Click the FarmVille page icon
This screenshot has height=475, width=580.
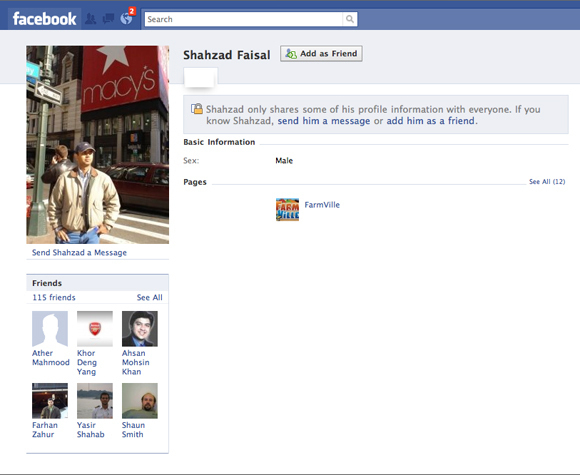[x=287, y=210]
